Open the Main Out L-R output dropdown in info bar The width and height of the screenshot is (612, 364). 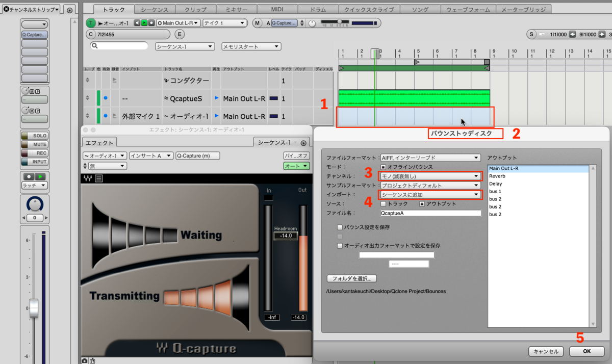click(178, 23)
